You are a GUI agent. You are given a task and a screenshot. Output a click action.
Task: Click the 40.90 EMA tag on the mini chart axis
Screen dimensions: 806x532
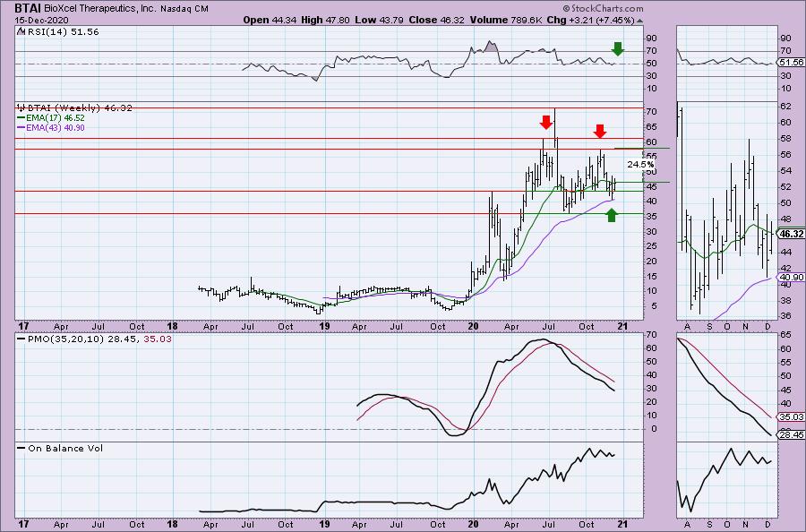tap(791, 277)
